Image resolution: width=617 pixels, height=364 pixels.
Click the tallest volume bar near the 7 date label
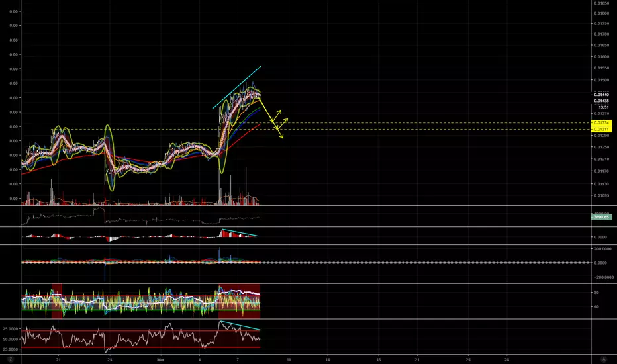(246, 185)
